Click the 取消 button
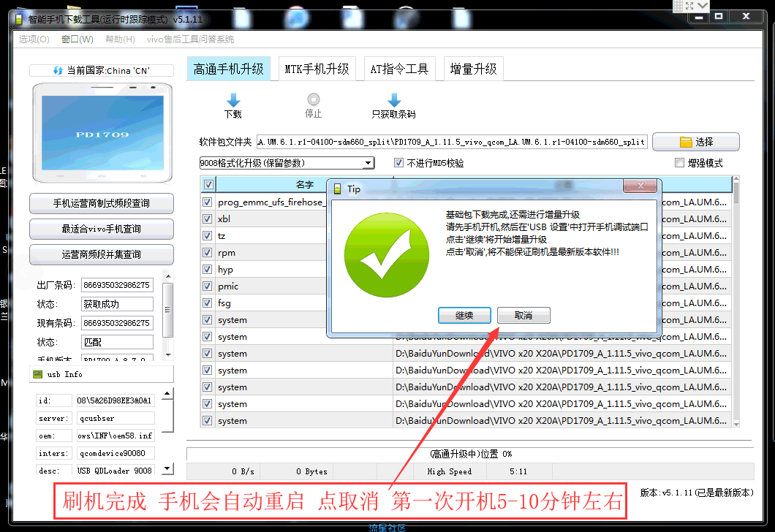 tap(523, 315)
